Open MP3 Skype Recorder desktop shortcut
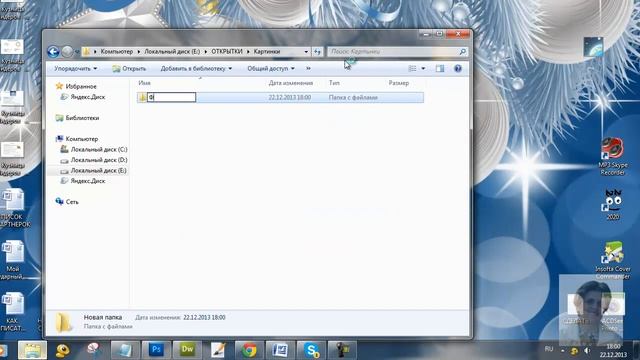The width and height of the screenshot is (640, 360). (x=613, y=157)
